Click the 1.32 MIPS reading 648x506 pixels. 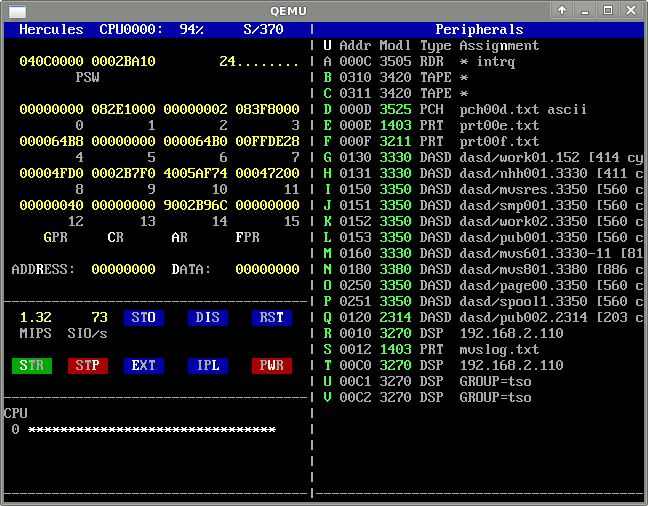point(36,317)
